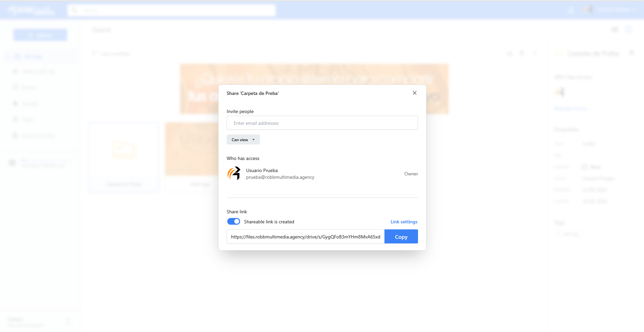Select the Carpeta de Preba folder thumbnail
This screenshot has height=332, width=644.
[x=124, y=157]
